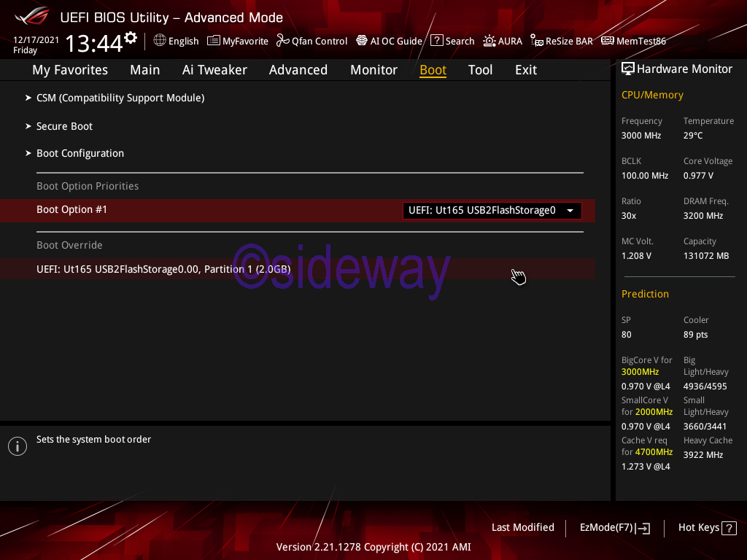
Task: Click the 29°C temperature value
Action: [x=693, y=136]
